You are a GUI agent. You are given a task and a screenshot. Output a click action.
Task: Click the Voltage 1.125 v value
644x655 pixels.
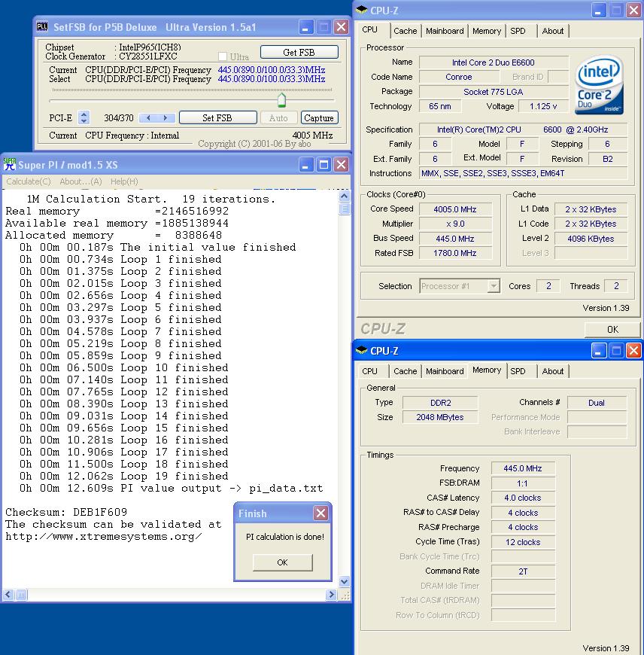point(543,106)
